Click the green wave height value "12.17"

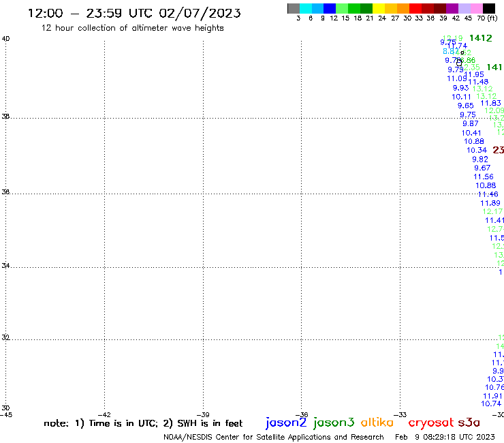(x=492, y=211)
